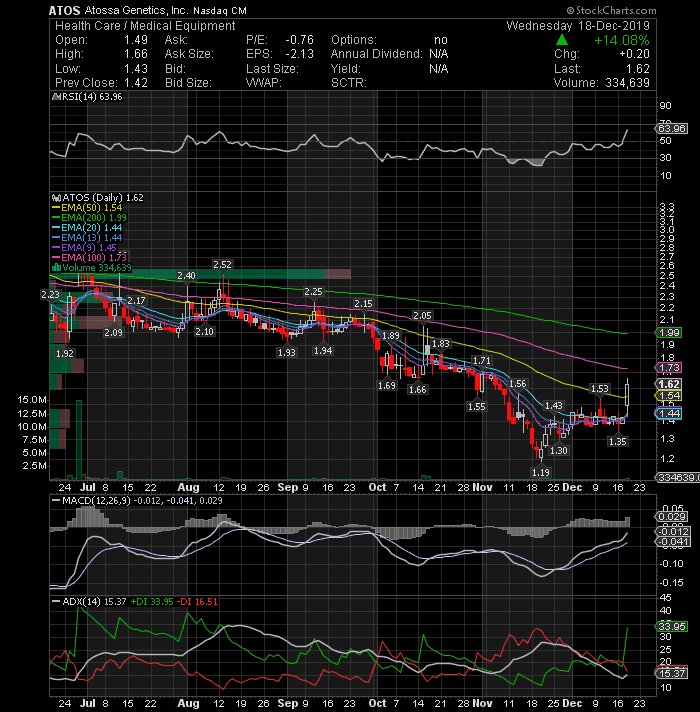700x712 pixels.
Task: Click the Wednesday 18-Dec-2019 date
Action: [578, 26]
